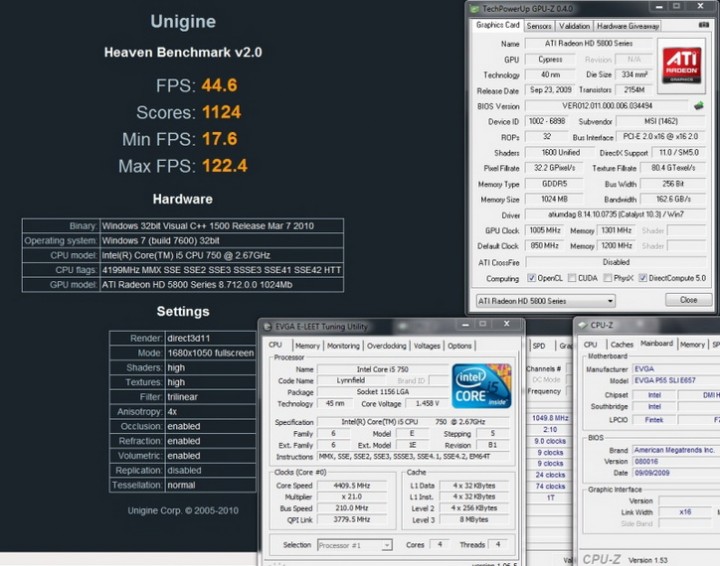Click the American Megatrends BIOS brand field

point(676,450)
